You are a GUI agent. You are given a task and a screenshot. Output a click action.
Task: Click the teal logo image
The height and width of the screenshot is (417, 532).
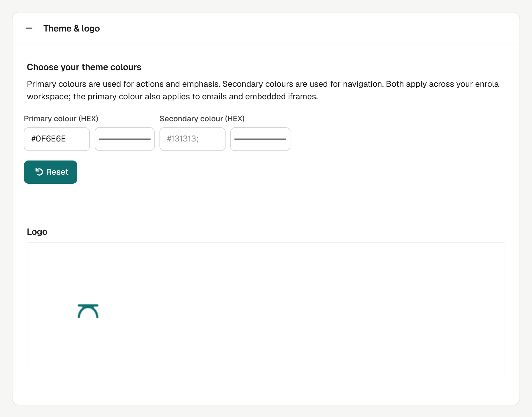point(88,311)
